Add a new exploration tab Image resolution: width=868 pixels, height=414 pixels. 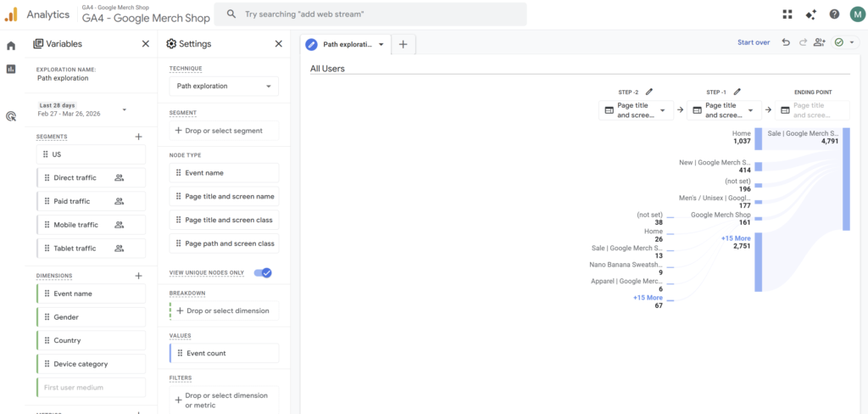(403, 44)
